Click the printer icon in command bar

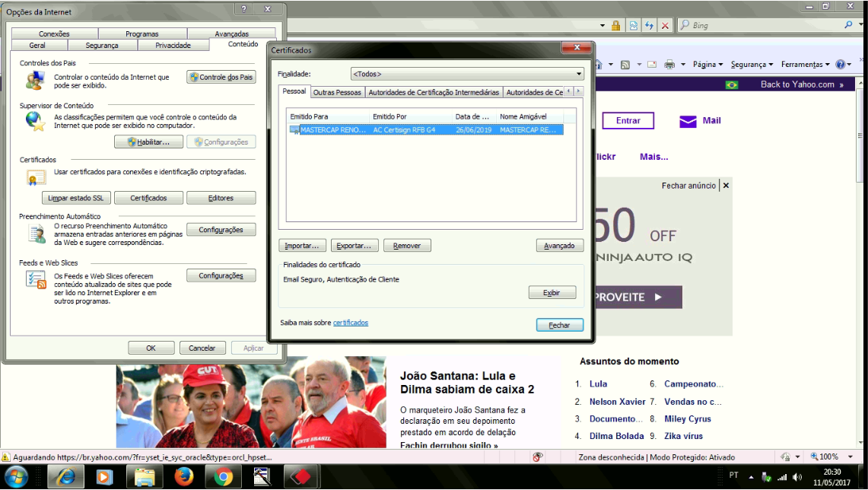[669, 65]
